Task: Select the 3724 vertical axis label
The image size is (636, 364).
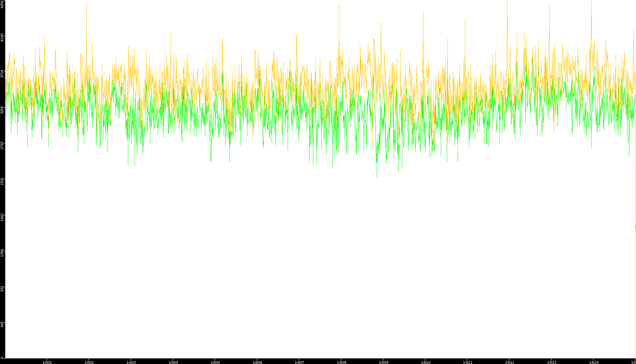Action: pyautogui.click(x=2, y=74)
